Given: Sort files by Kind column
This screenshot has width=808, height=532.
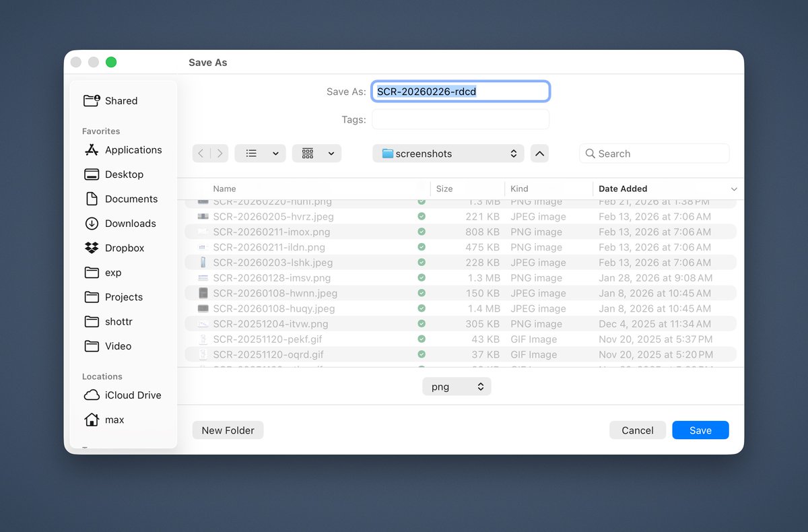Looking at the screenshot, I should click(519, 189).
